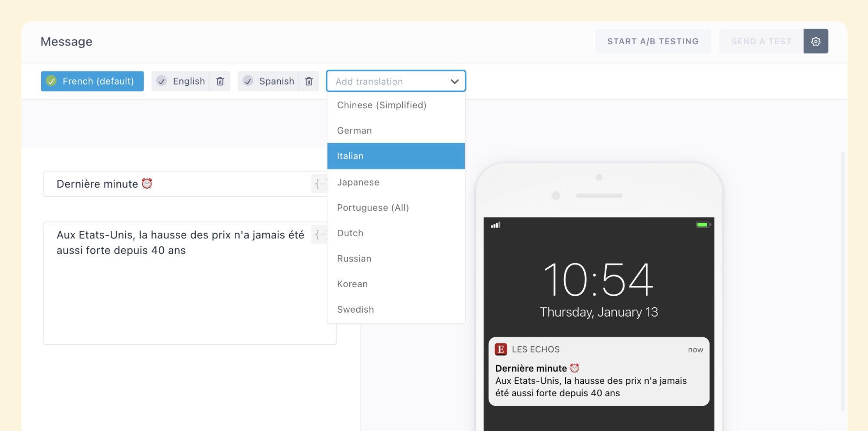868x431 pixels.
Task: Click bold Dernière minute in the notification
Action: (531, 368)
